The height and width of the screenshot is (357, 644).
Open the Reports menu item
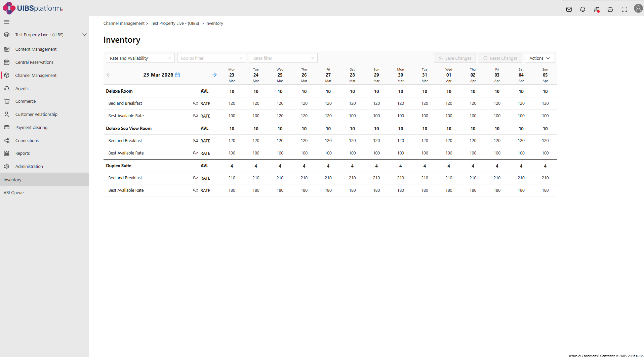(x=23, y=153)
